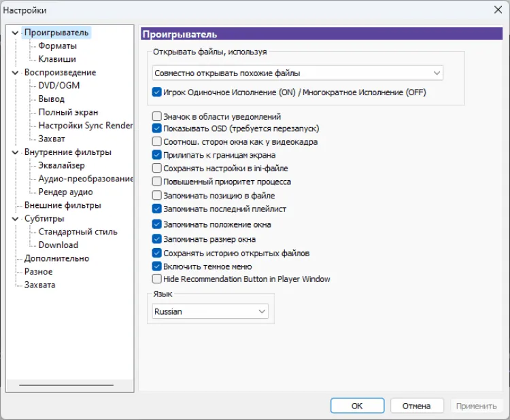The image size is (510, 420).
Task: Collapse the Воспроизведение tree node
Action: point(15,73)
